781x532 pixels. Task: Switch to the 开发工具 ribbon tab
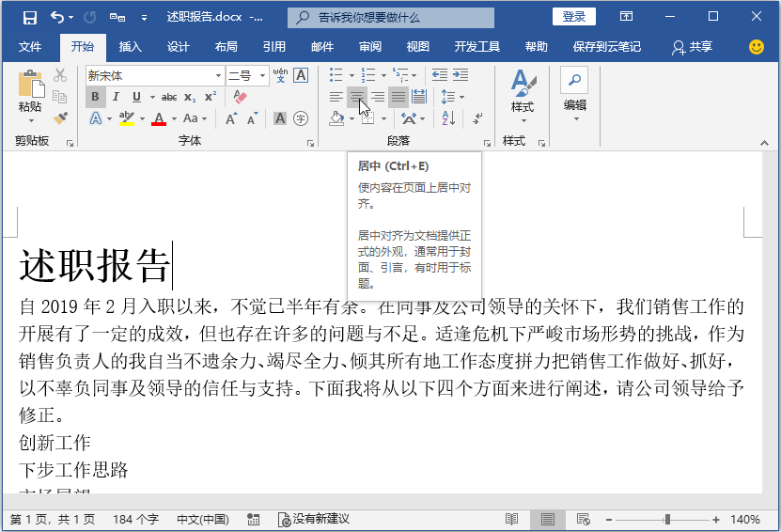(477, 47)
